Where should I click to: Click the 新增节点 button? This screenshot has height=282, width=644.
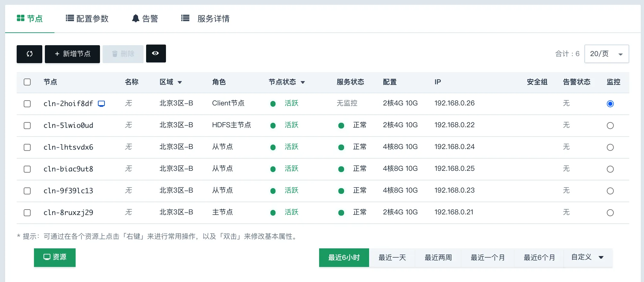[x=72, y=54]
